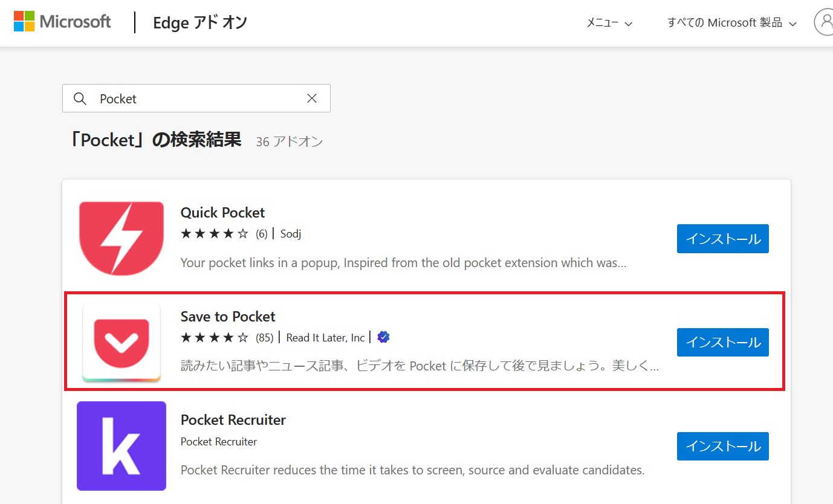The image size is (833, 504).
Task: Install the Quick Pocket add-on
Action: tap(722, 239)
